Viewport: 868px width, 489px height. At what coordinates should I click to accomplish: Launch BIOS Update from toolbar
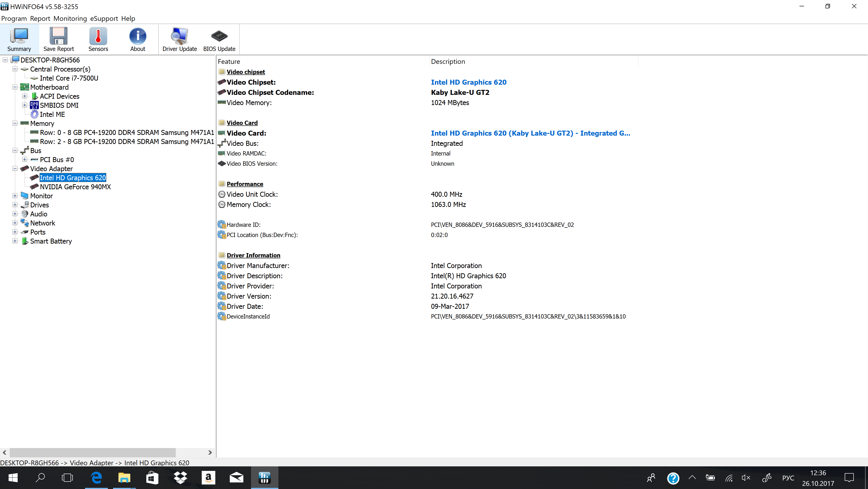[219, 39]
